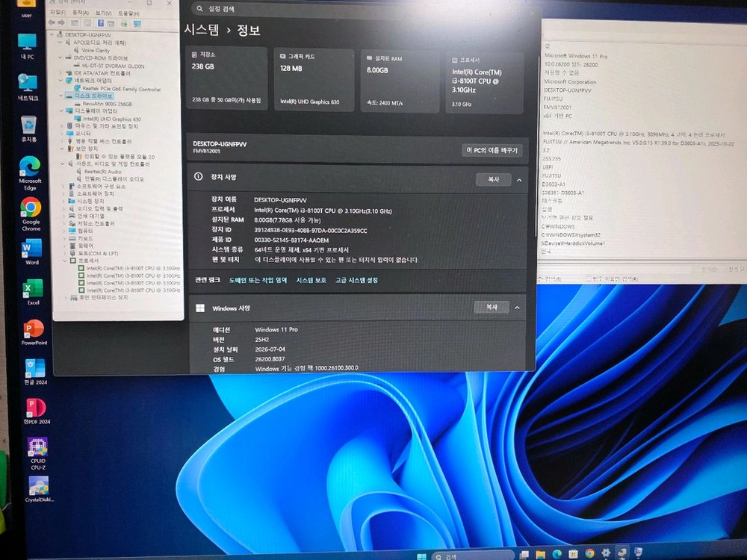Viewport: 747px width, 560px height.
Task: Launch Microsoft Edge from the desktop
Action: point(30,173)
